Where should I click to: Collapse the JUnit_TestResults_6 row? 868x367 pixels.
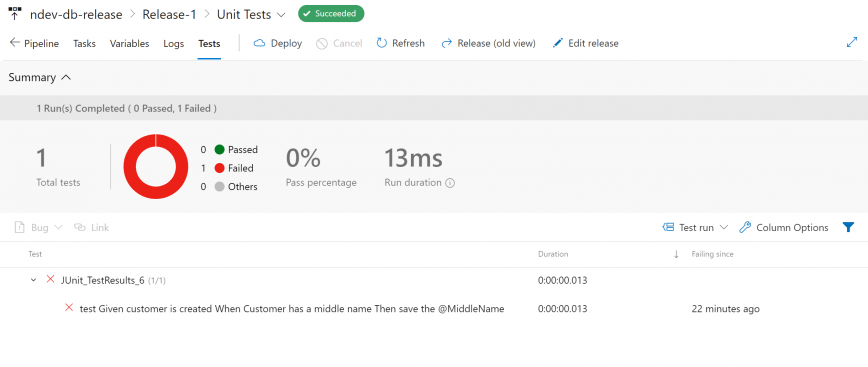[x=33, y=281]
